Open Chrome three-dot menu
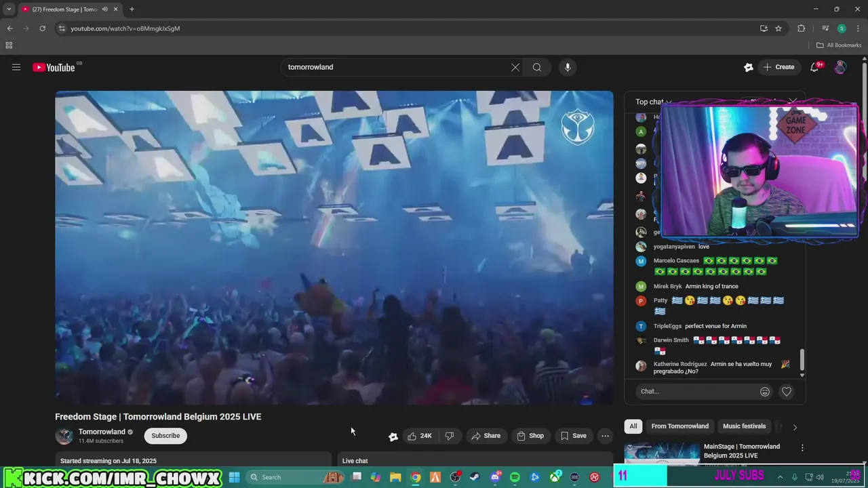 [856, 28]
